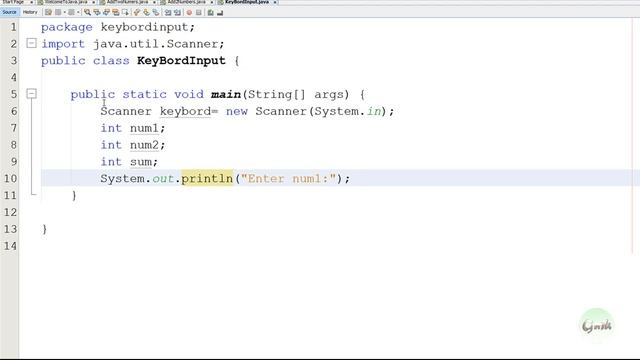Click the Uncomment lines icon
The width and height of the screenshot is (640, 360).
(x=220, y=12)
